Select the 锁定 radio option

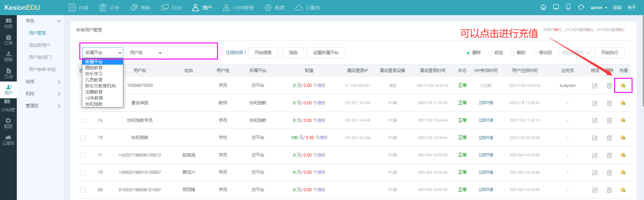tap(490, 53)
